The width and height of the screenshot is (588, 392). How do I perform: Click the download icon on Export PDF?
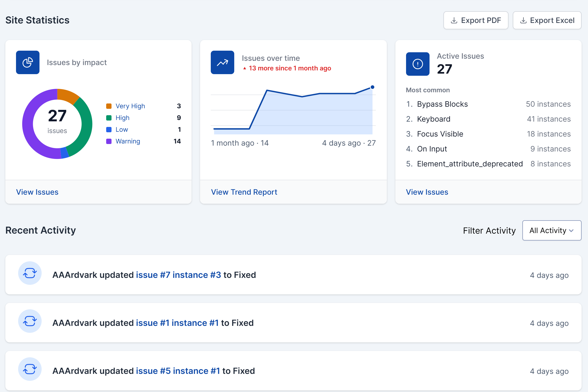(454, 21)
